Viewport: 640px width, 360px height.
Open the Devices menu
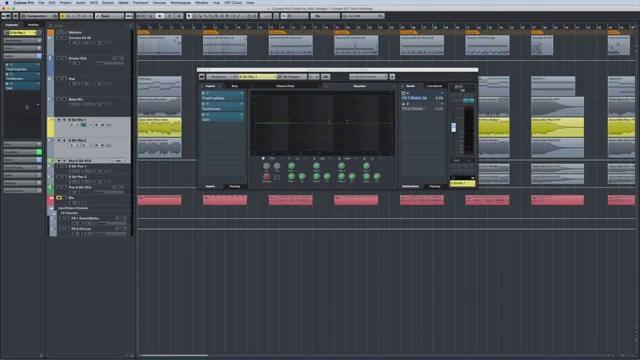click(159, 2)
